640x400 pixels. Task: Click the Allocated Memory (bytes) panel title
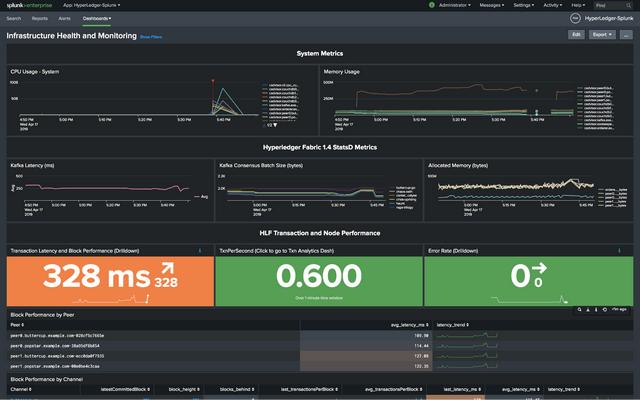point(458,165)
